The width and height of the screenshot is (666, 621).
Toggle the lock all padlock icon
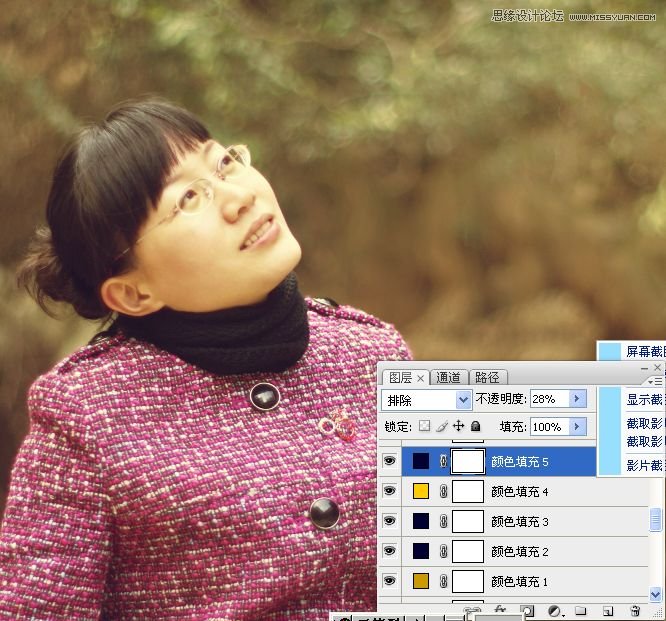tap(476, 426)
